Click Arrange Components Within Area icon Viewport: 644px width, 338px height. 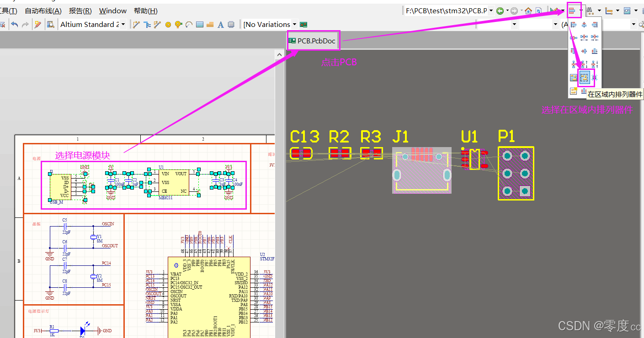click(585, 77)
